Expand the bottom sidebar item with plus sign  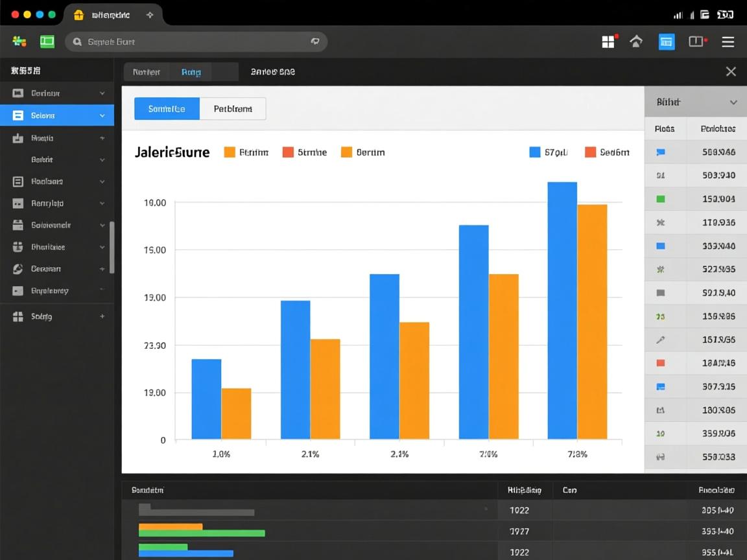coord(102,316)
